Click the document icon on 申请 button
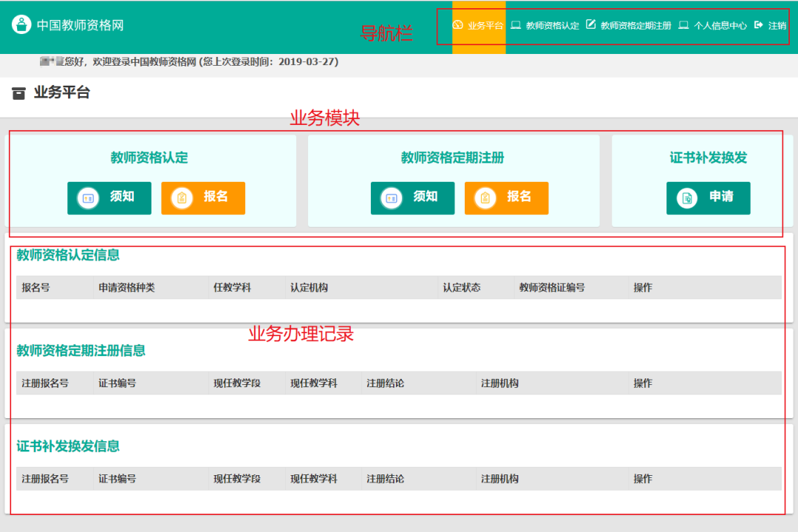The height and width of the screenshot is (532, 798). 687,198
